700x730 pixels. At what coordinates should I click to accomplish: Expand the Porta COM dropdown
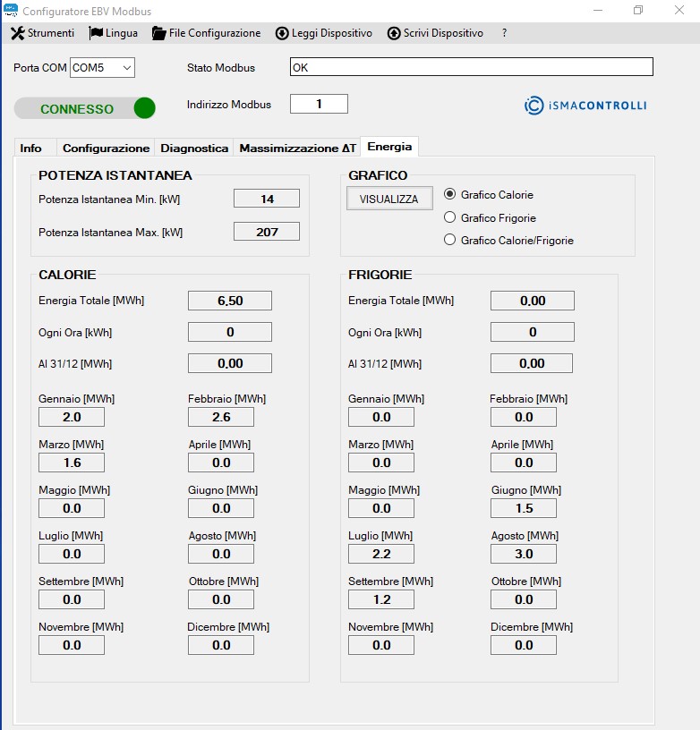(126, 68)
